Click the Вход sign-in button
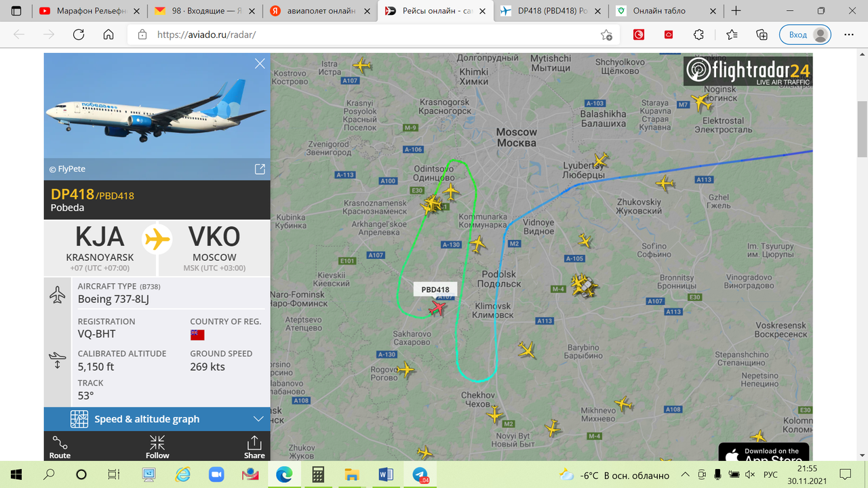The image size is (868, 488). click(x=806, y=35)
